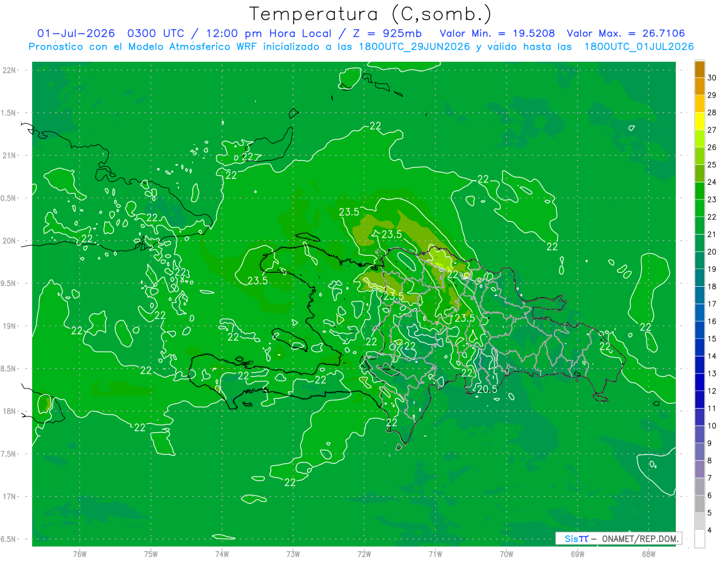Screen dimensions: 728x562
Task: Click the '20N' latitude label
Action: pyautogui.click(x=9, y=241)
